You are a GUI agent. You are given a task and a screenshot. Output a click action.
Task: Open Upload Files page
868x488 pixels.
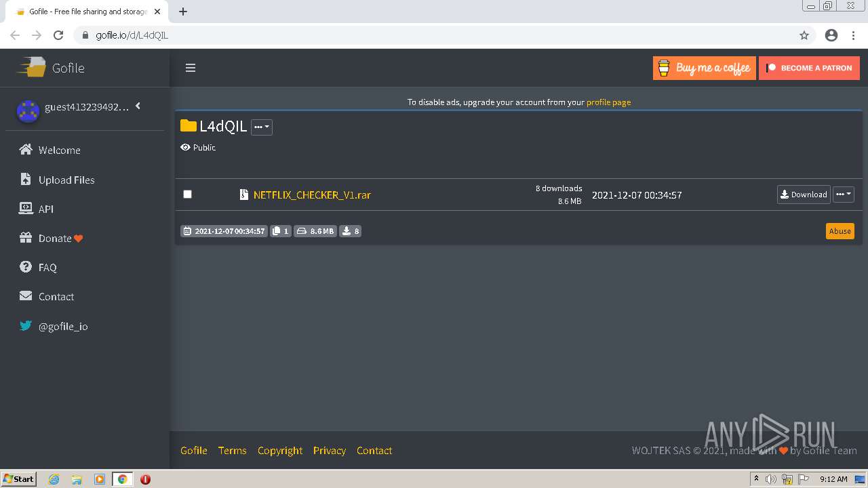[x=66, y=180]
